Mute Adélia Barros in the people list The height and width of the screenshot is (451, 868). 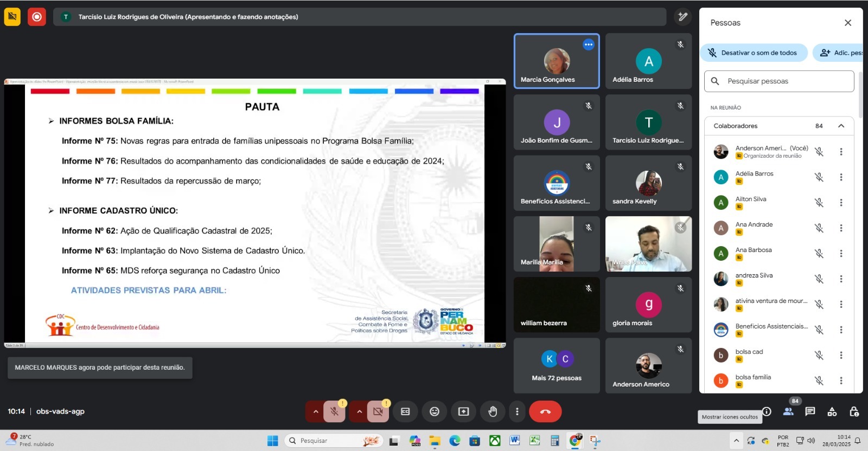(x=819, y=177)
